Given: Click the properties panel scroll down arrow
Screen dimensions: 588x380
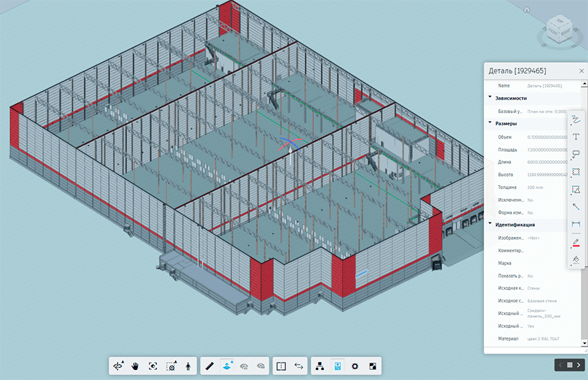Looking at the screenshot, I should pos(584,343).
